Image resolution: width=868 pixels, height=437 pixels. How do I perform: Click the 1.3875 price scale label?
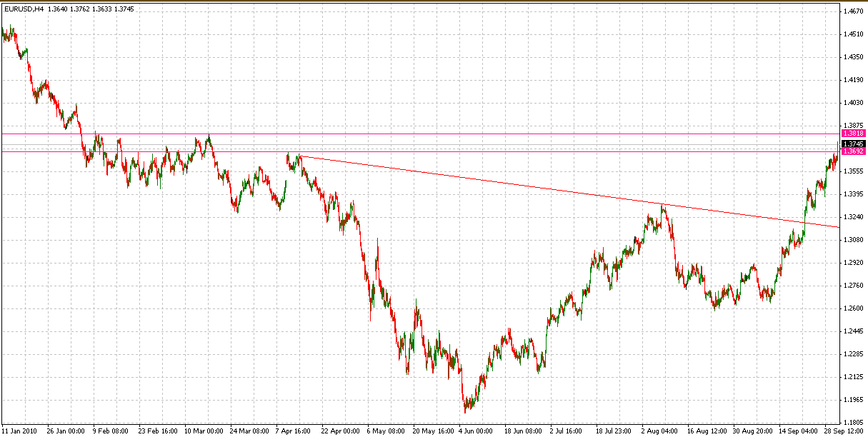[852, 126]
